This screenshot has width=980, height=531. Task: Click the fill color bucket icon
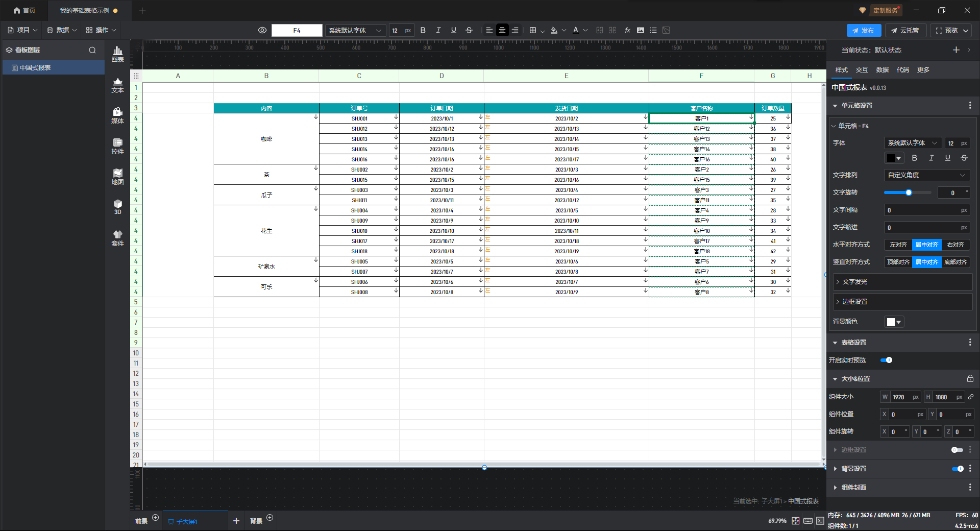(554, 30)
